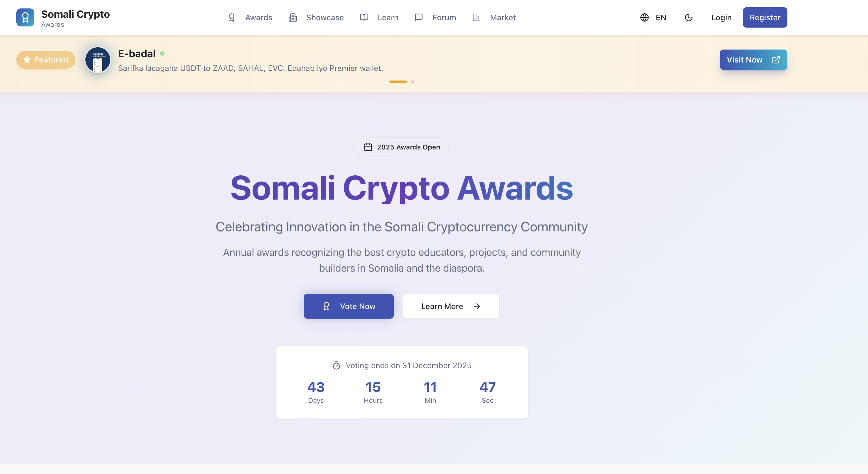Open the EN language selector
This screenshot has width=868, height=474.
point(653,17)
